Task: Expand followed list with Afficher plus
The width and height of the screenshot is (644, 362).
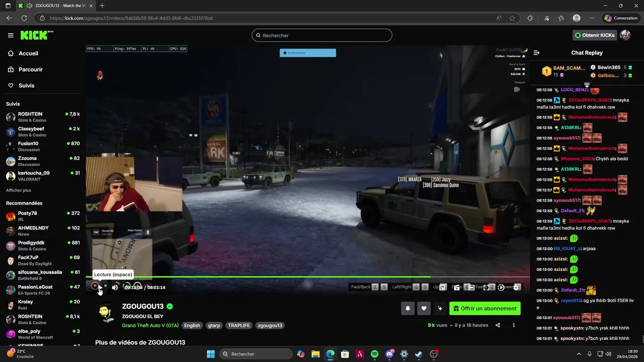Action: pyautogui.click(x=19, y=191)
